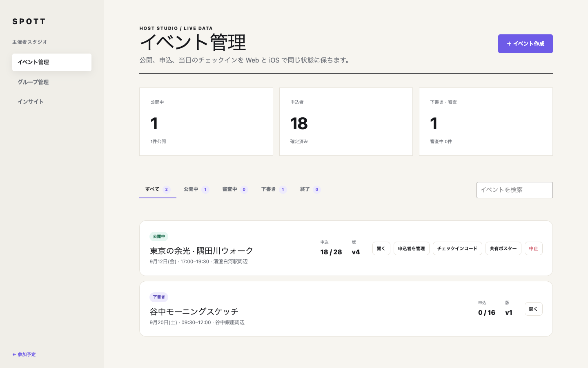Click the 東京の余光 · 隅田川ウォーク title
The image size is (588, 368).
tap(201, 251)
